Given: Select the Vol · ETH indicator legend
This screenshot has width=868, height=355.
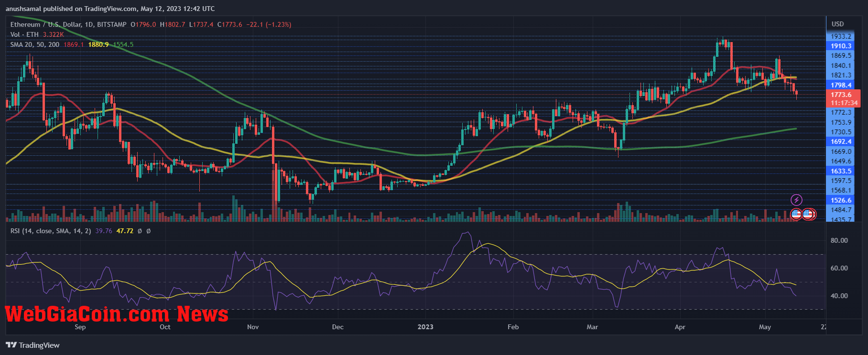Looking at the screenshot, I should (x=24, y=34).
